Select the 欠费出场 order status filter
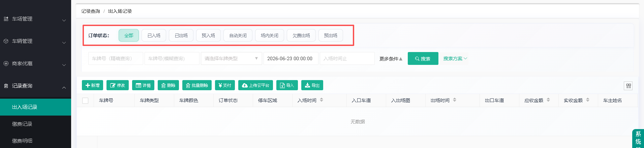 (301, 35)
